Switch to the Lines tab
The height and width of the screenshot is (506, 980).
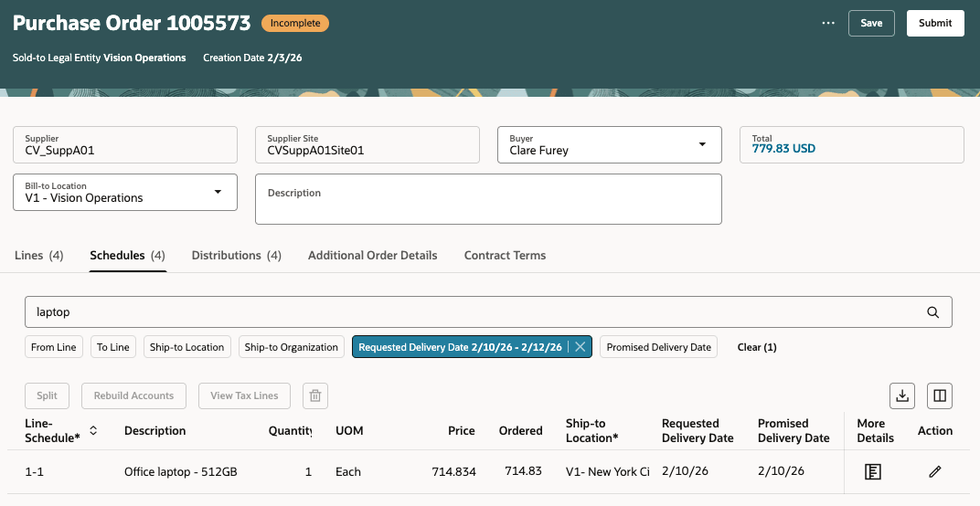(x=38, y=256)
